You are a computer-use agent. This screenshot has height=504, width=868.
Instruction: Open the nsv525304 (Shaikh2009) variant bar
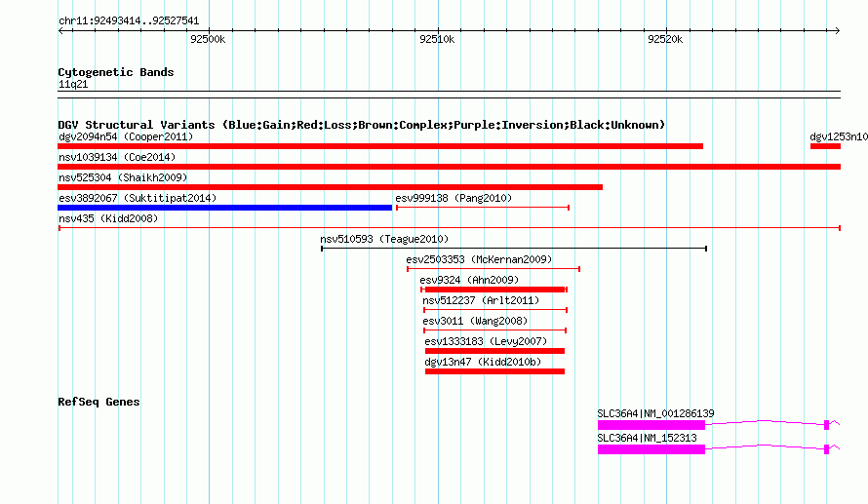330,187
